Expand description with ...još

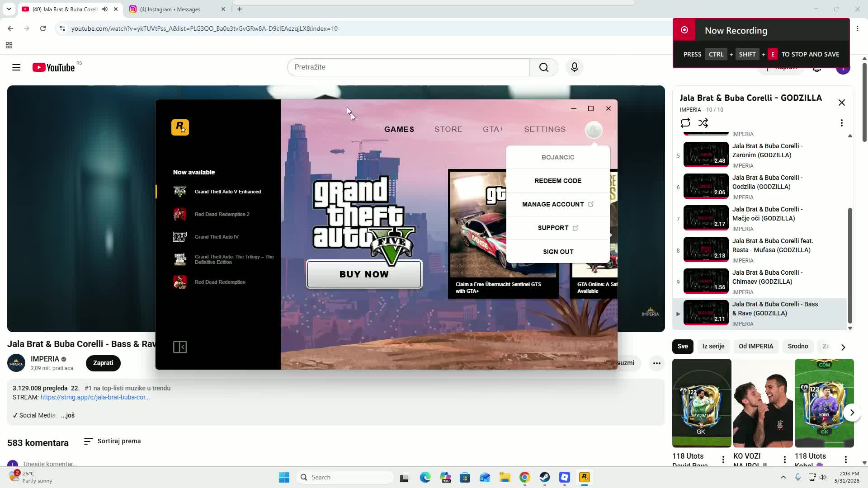68,415
